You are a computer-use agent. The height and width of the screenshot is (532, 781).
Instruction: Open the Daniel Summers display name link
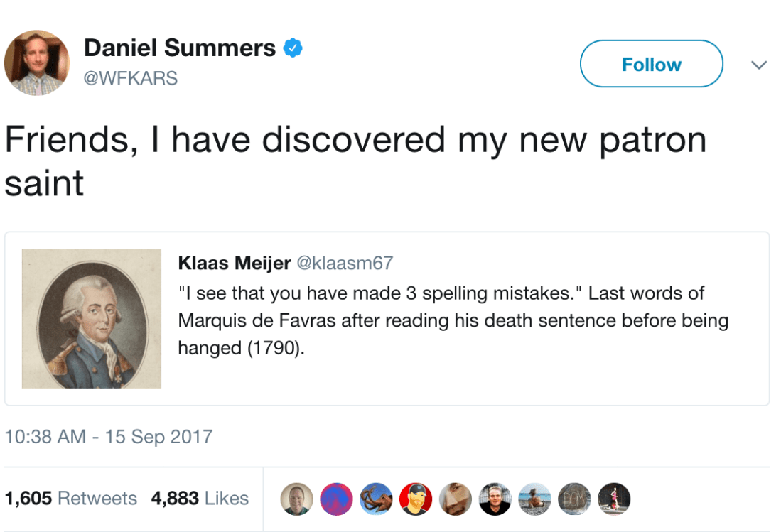coord(179,48)
